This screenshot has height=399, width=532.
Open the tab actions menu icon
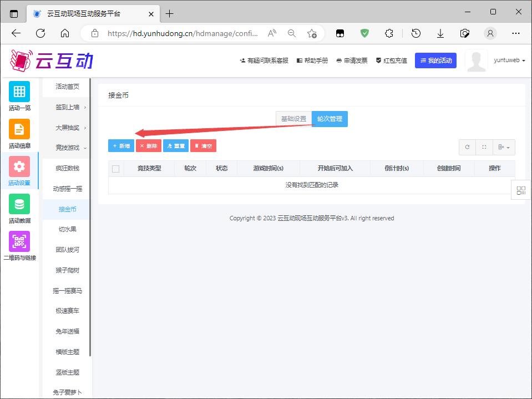click(x=13, y=14)
